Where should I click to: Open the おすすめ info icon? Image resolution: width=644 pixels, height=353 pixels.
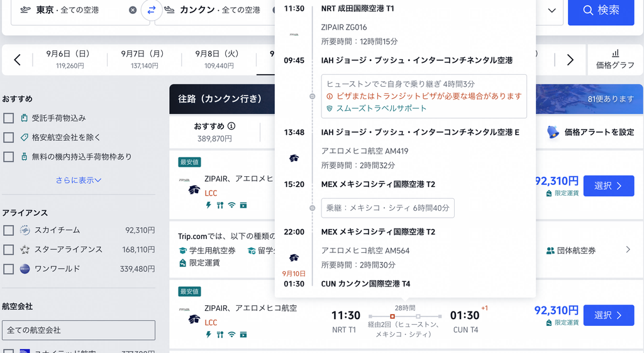coord(231,126)
